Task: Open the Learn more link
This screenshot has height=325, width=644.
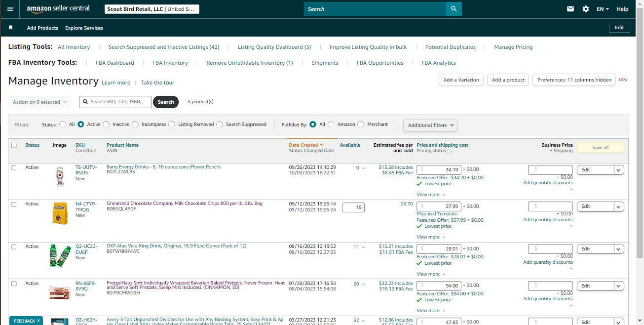Action: [116, 82]
